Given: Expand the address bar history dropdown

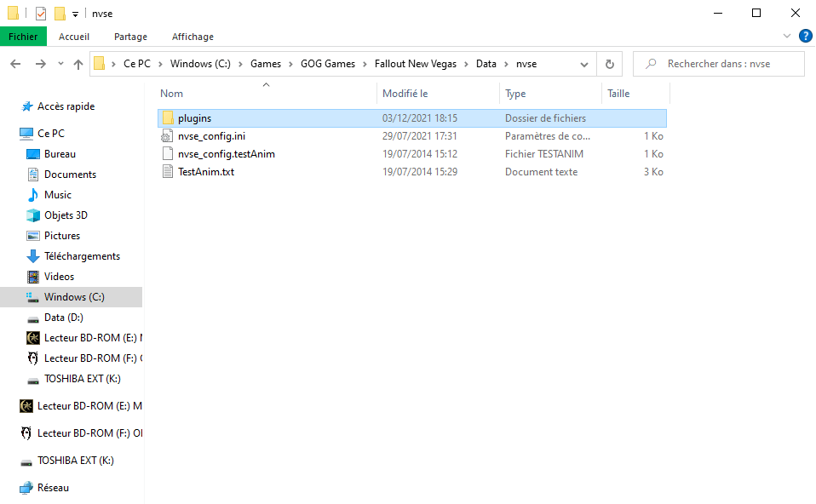Looking at the screenshot, I should click(x=584, y=64).
